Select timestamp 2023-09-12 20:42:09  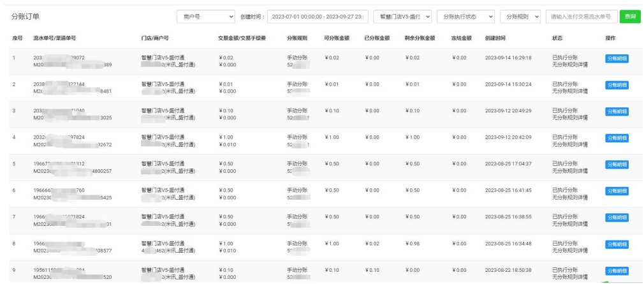(508, 137)
